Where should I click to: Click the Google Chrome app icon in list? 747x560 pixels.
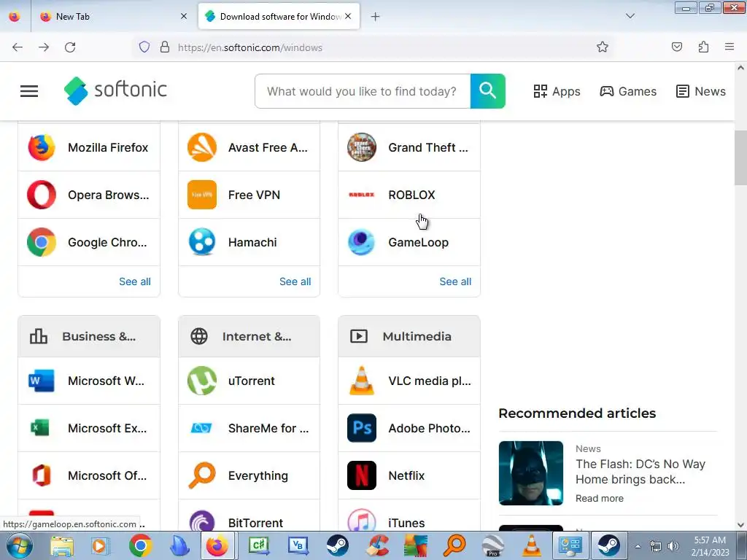click(42, 242)
